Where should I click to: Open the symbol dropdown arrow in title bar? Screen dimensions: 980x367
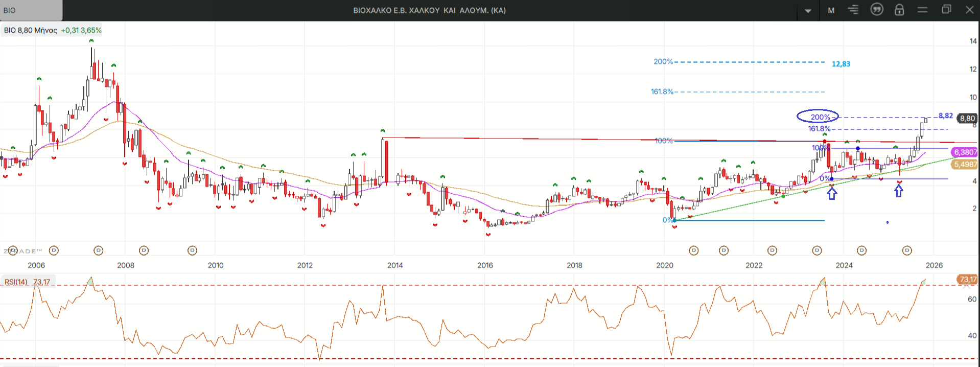point(808,11)
